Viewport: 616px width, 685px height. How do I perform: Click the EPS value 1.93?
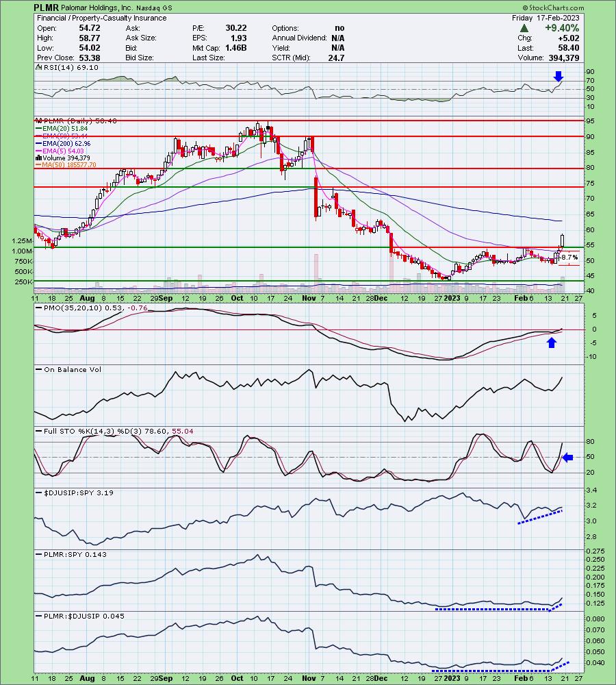pyautogui.click(x=239, y=38)
